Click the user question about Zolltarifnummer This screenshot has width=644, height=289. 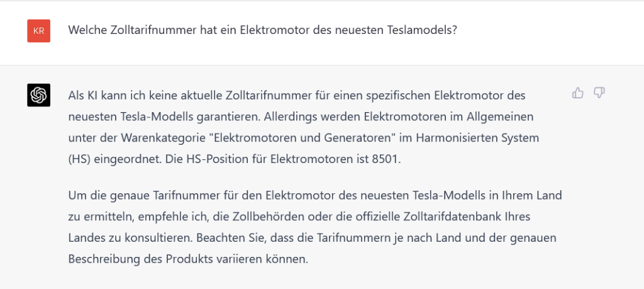point(262,30)
